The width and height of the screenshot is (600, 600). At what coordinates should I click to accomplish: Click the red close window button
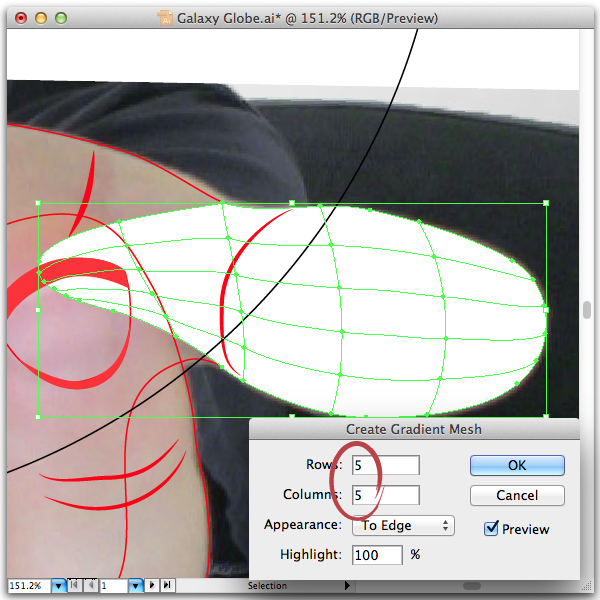tap(21, 18)
